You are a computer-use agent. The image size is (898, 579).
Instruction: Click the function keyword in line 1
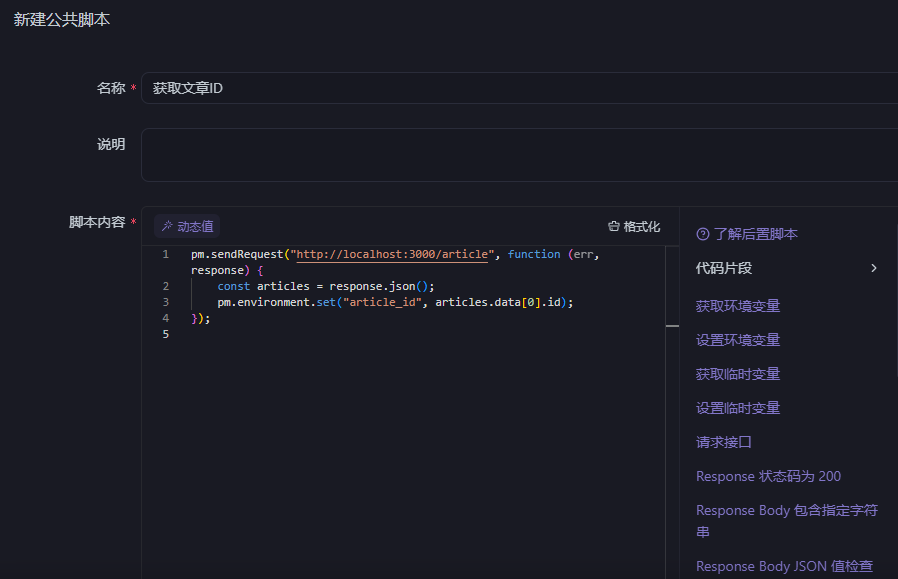coord(534,254)
